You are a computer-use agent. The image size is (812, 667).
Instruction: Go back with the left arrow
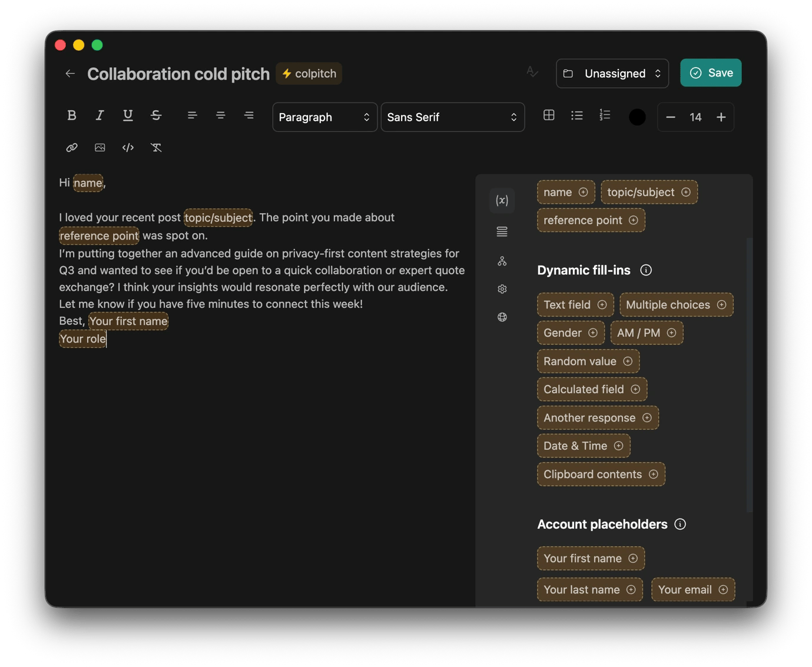[x=70, y=74]
